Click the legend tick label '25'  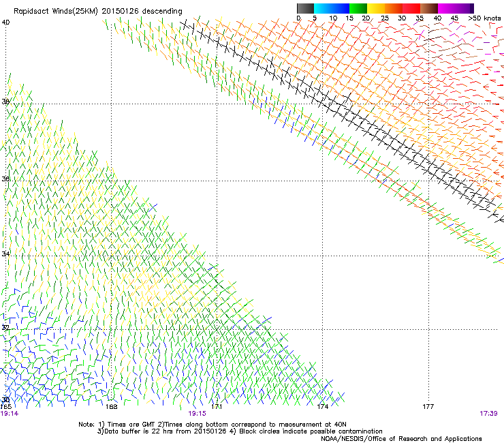pos(385,18)
